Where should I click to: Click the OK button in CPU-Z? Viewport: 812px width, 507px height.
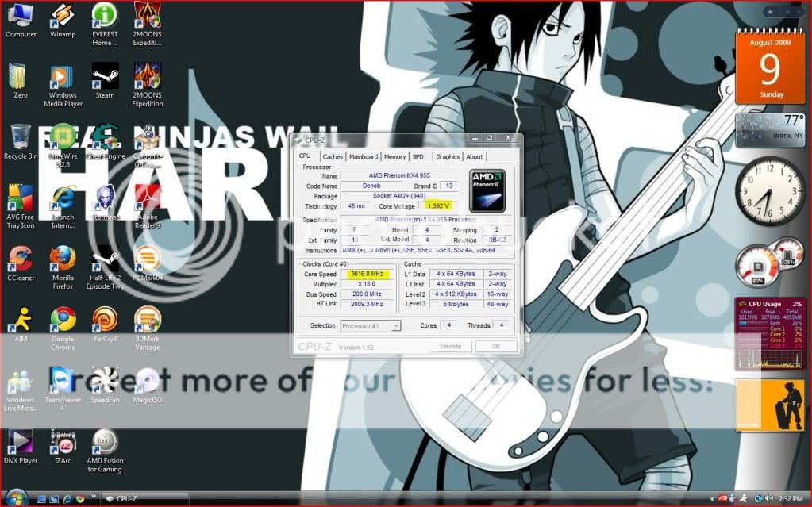click(496, 346)
